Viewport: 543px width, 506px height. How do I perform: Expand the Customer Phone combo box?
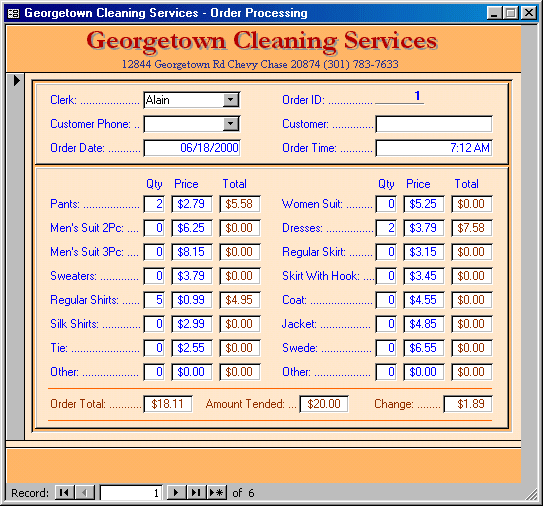[x=231, y=124]
